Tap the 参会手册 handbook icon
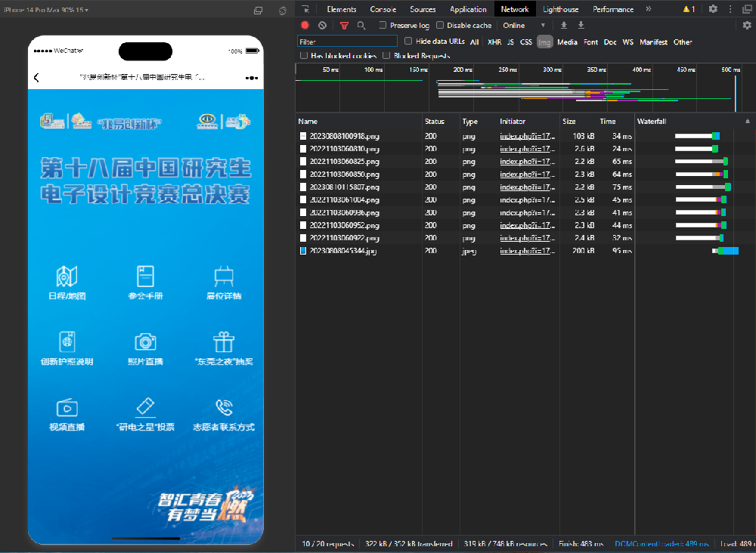The image size is (756, 553). [x=145, y=276]
